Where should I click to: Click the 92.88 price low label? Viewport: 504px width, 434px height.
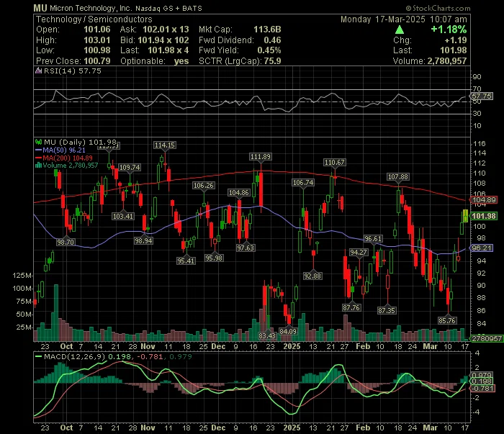(x=312, y=276)
